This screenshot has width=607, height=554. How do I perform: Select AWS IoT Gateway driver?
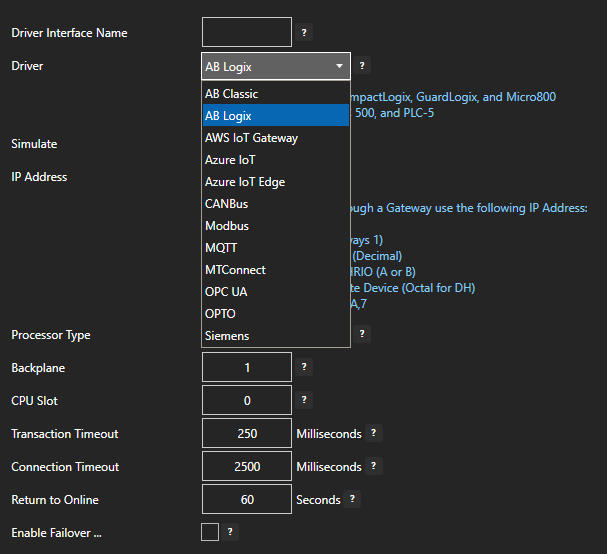click(x=251, y=138)
